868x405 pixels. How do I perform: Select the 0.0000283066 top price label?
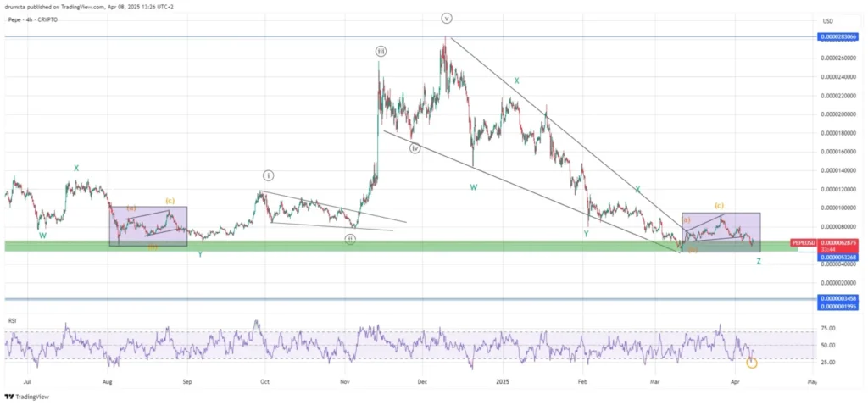[x=838, y=37]
